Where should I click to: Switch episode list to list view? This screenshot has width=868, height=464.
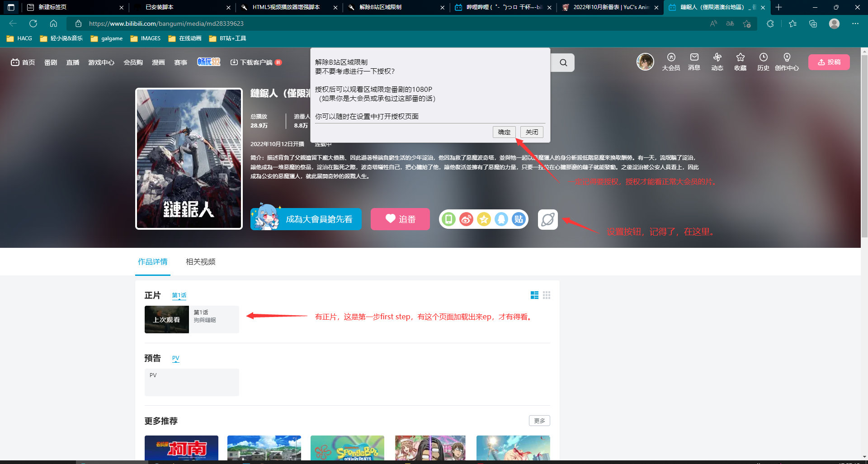[x=534, y=295]
